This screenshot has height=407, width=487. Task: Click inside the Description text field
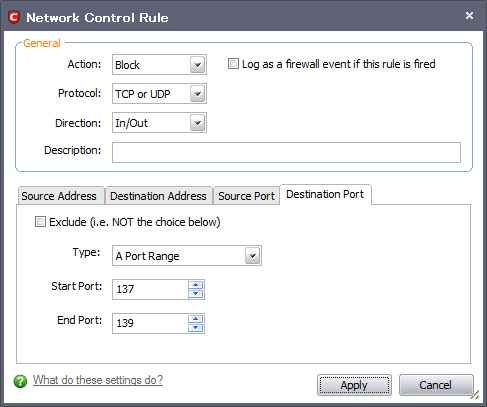click(x=286, y=153)
